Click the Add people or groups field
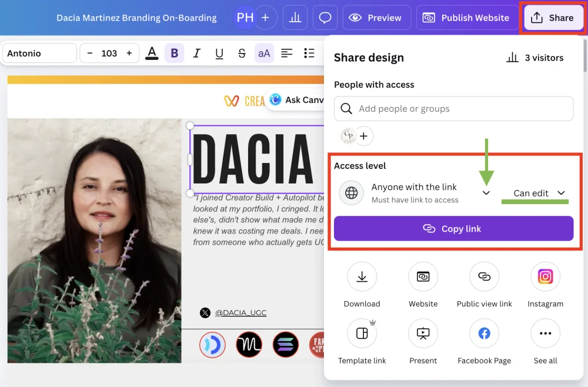This screenshot has width=588, height=387. coord(453,109)
